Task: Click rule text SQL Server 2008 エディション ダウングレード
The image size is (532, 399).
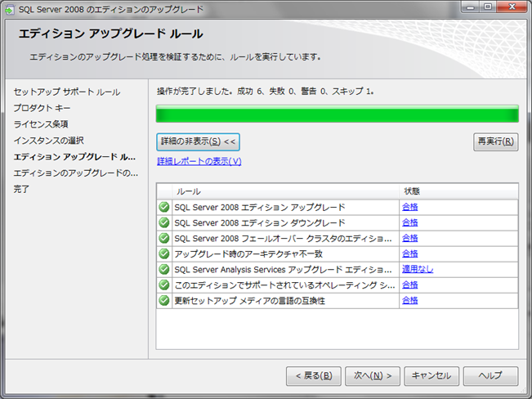Action: [260, 222]
